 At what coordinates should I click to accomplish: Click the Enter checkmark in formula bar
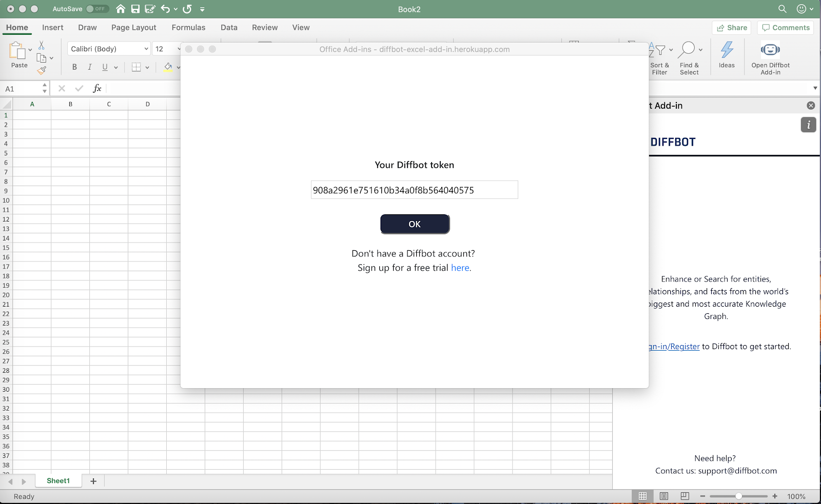tap(79, 88)
